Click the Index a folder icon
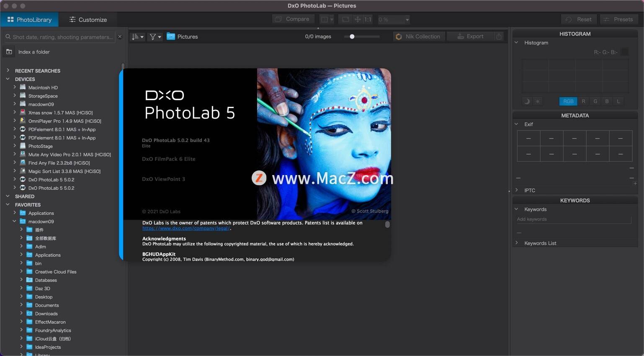Viewport: 644px width, 356px height. [x=9, y=52]
